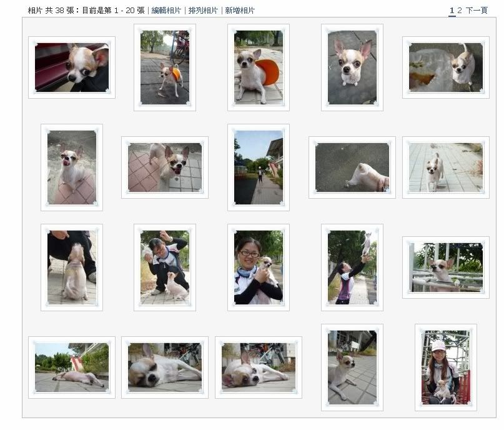
Task: Open the photo of the person lifting the dog overhead
Action: (352, 267)
